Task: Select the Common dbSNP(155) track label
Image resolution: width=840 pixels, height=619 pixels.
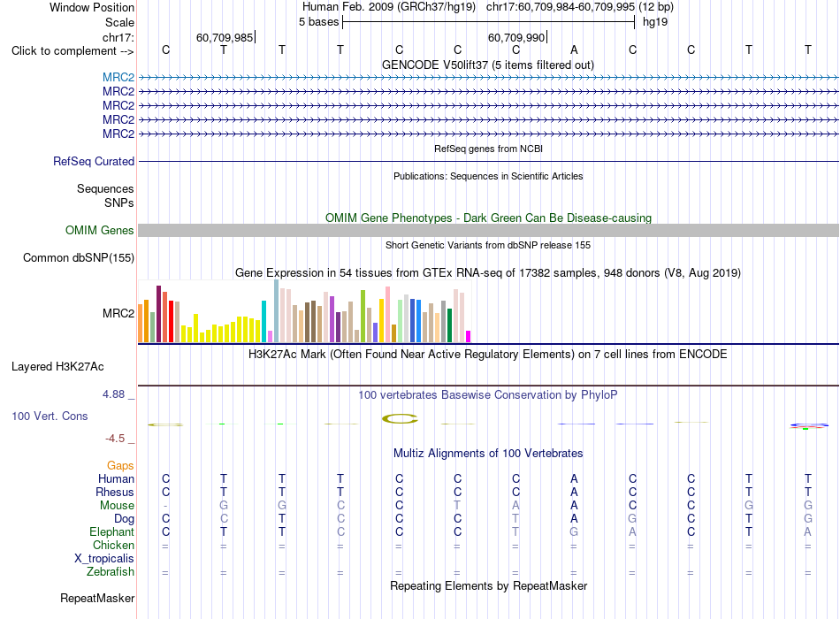Action: pyautogui.click(x=79, y=258)
